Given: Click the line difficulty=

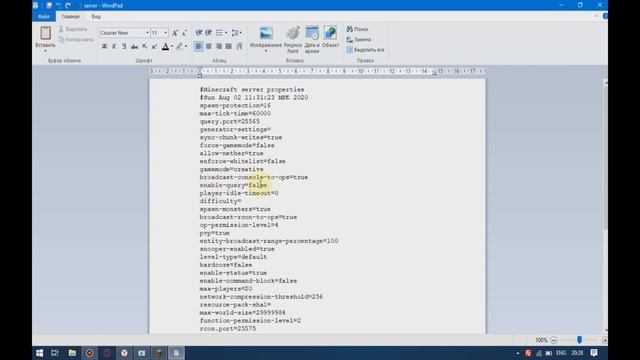Looking at the screenshot, I should click(220, 201).
